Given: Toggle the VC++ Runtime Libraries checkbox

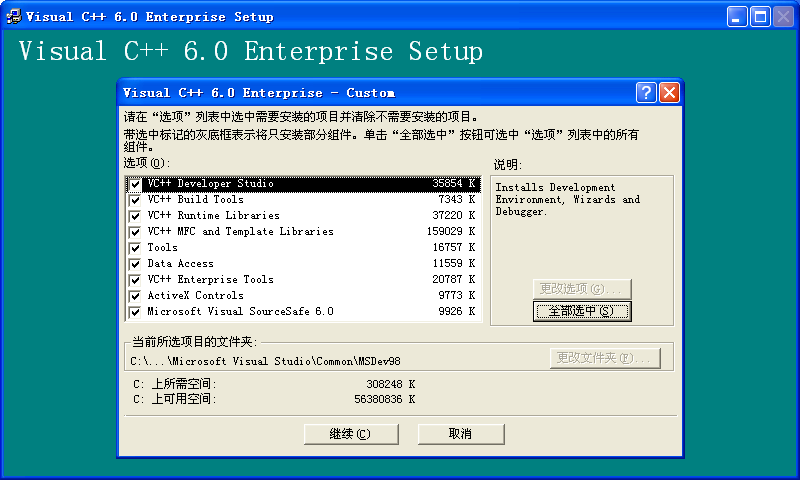Looking at the screenshot, I should [135, 216].
